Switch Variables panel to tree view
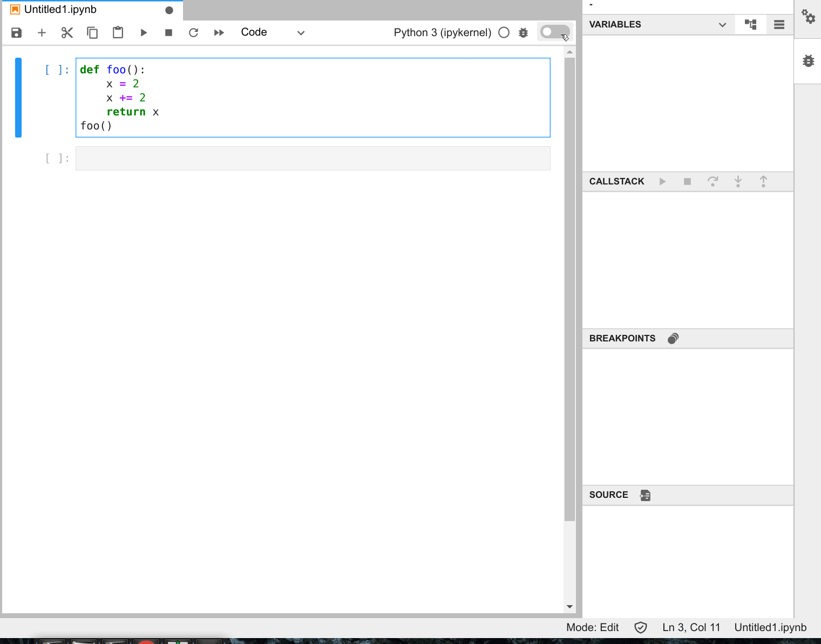Image resolution: width=821 pixels, height=644 pixels. point(750,24)
